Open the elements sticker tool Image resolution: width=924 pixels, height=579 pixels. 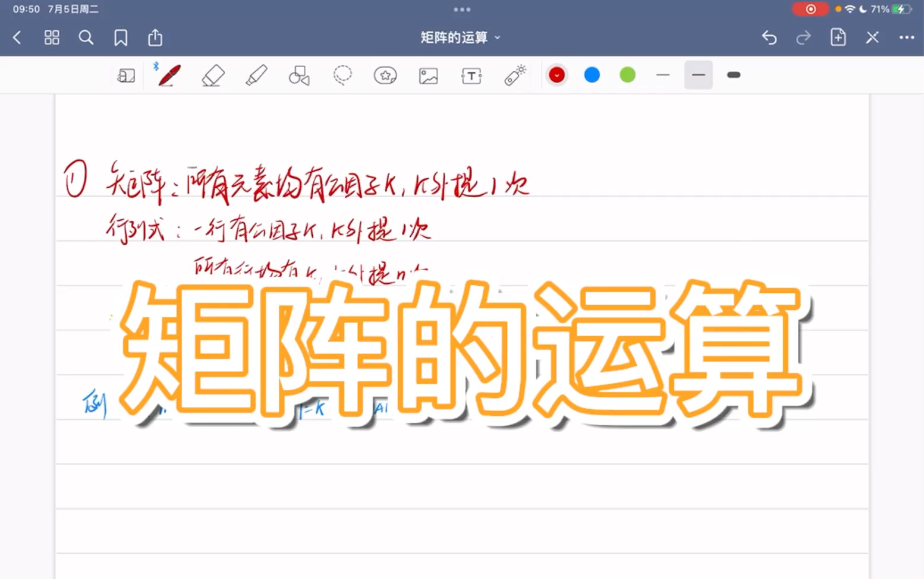pos(386,75)
